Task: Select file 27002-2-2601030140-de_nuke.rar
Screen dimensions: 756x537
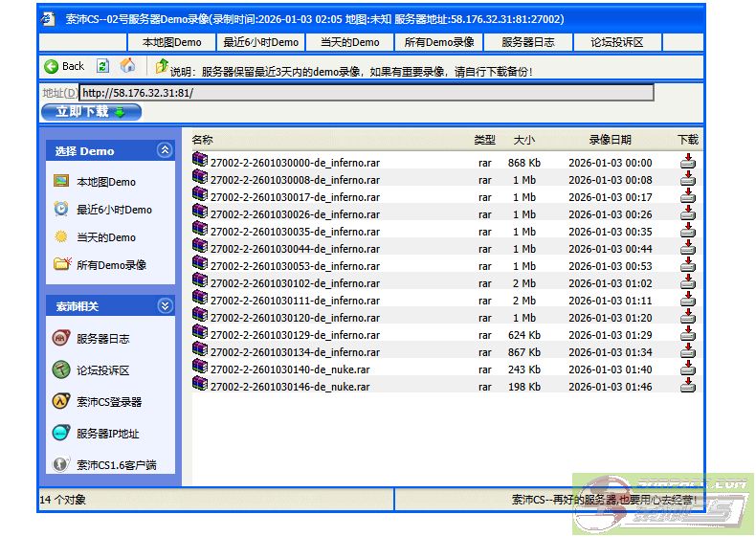Action: (x=289, y=369)
